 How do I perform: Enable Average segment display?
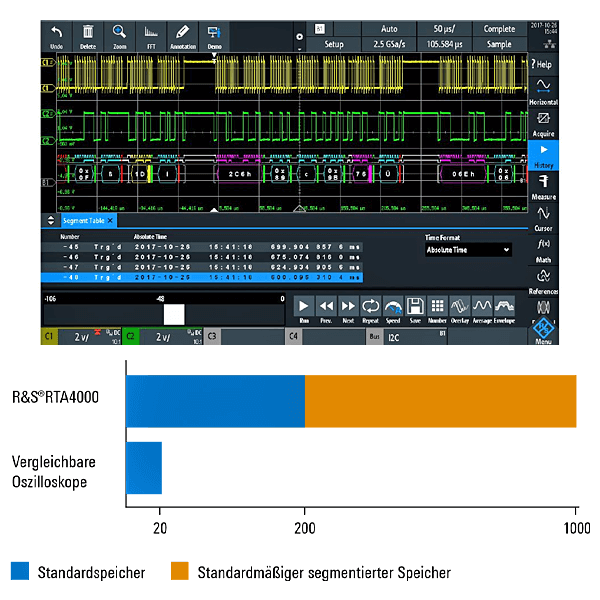point(482,306)
